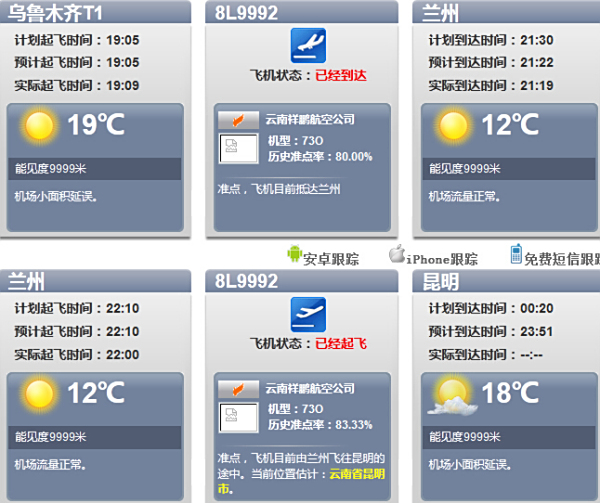Click the landing airplane icon for arrived flight
The width and height of the screenshot is (600, 503).
(x=308, y=46)
